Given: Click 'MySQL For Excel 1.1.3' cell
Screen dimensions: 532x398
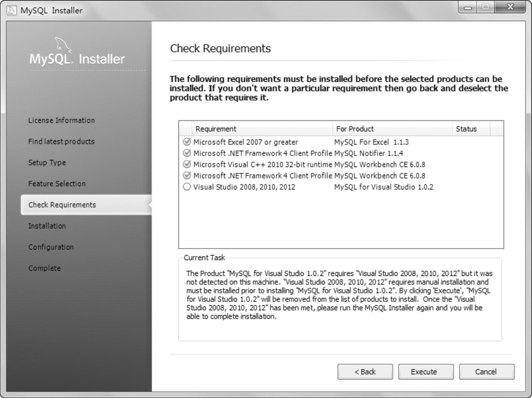Looking at the screenshot, I should 371,142.
